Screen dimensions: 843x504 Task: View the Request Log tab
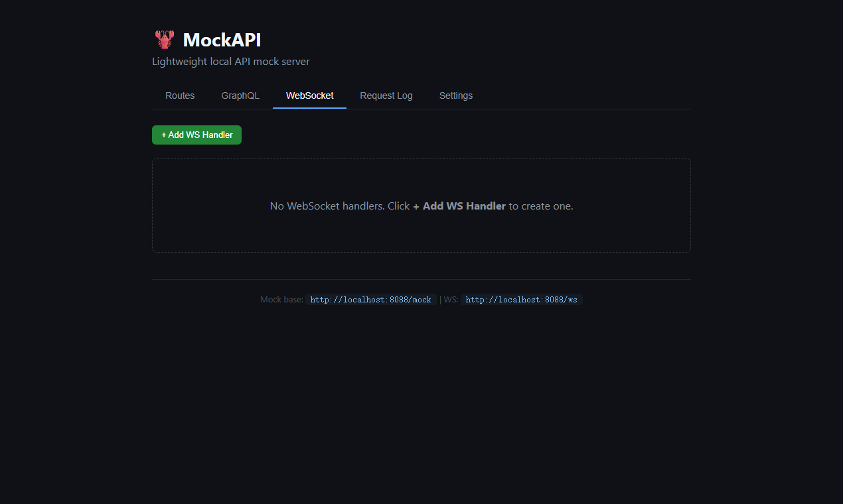coord(386,95)
